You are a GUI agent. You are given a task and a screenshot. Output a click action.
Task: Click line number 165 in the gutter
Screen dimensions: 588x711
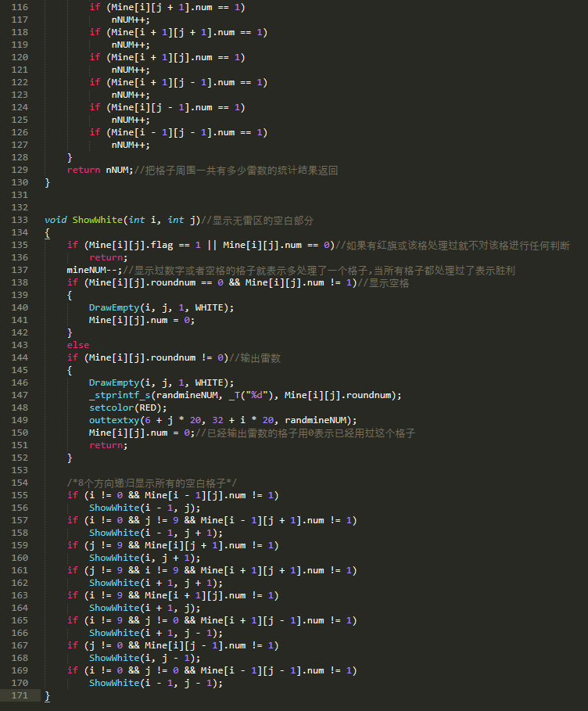20,620
